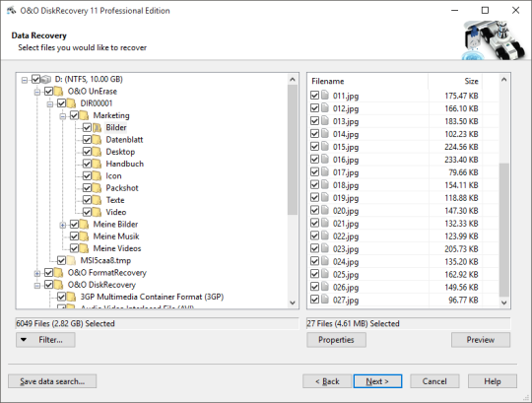
Task: Uncheck the 016.jpg file checkbox
Action: pos(314,159)
